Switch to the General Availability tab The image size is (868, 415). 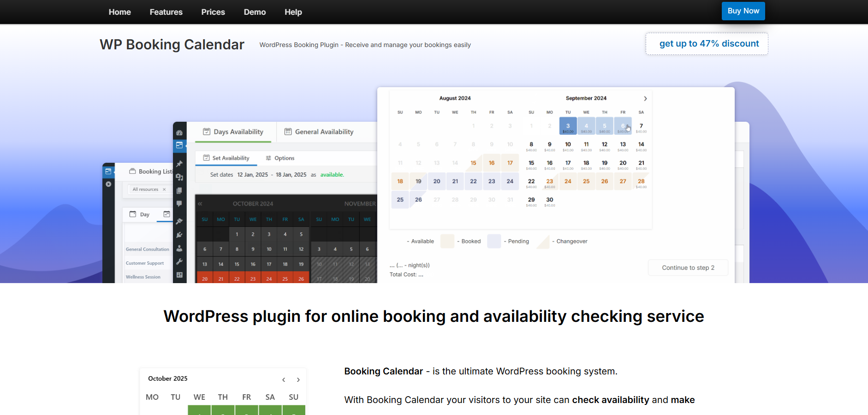click(319, 132)
